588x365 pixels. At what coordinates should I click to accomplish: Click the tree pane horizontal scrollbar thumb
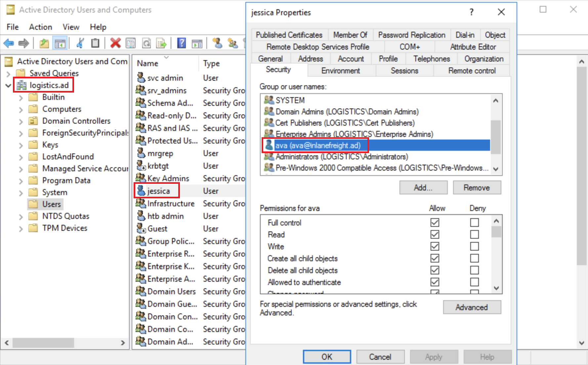click(x=43, y=343)
